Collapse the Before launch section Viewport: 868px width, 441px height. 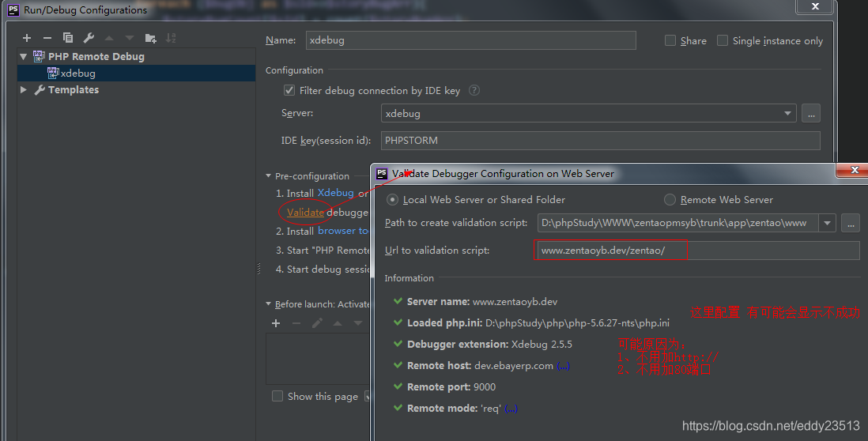point(269,303)
